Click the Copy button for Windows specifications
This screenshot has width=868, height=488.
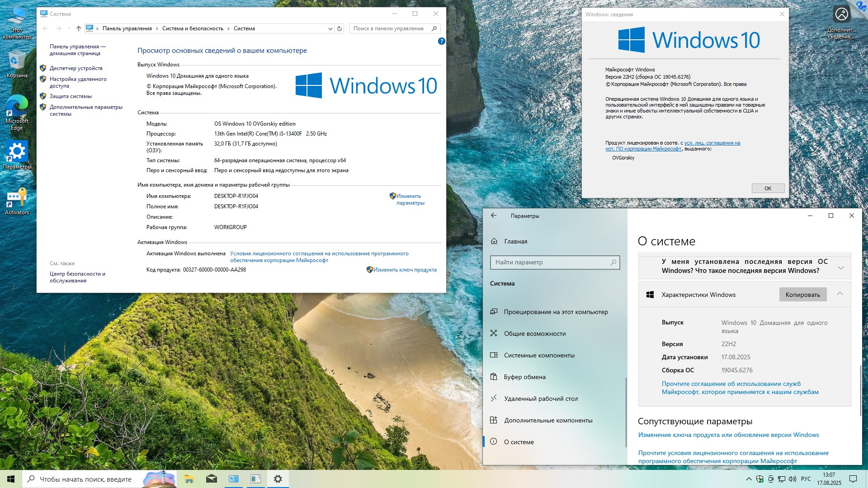coord(802,295)
